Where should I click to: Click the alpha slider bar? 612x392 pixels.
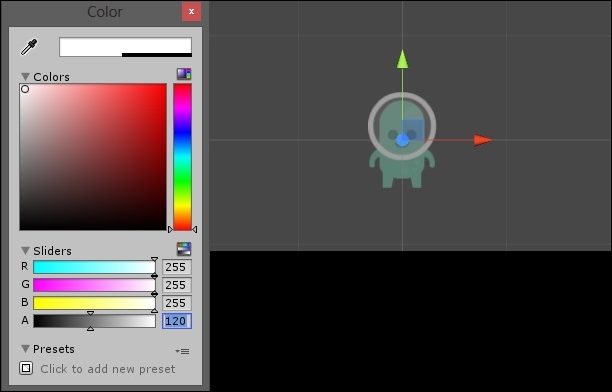(x=94, y=321)
